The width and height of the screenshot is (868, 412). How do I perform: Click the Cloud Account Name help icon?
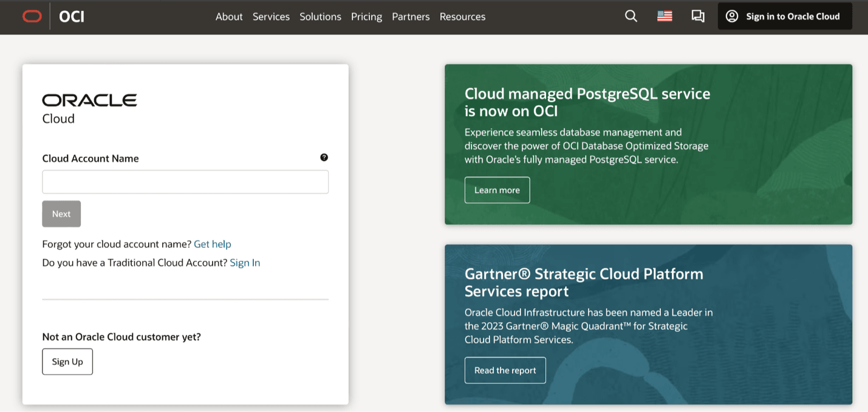tap(324, 157)
